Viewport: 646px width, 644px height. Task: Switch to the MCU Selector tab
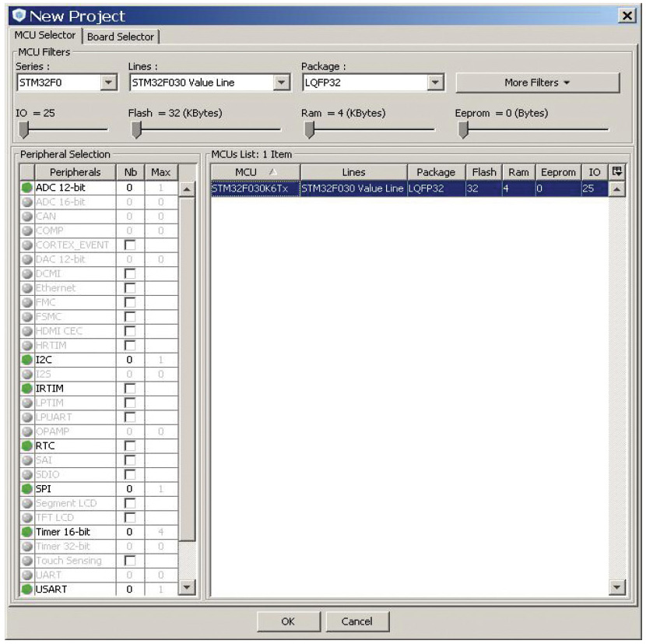(x=45, y=36)
